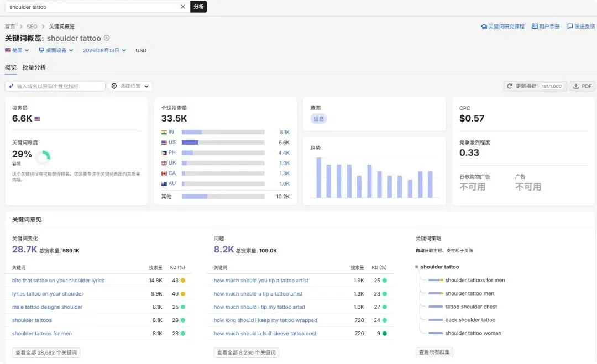Open keyword 'male tattoo designs shoulder'

pyautogui.click(x=47, y=307)
